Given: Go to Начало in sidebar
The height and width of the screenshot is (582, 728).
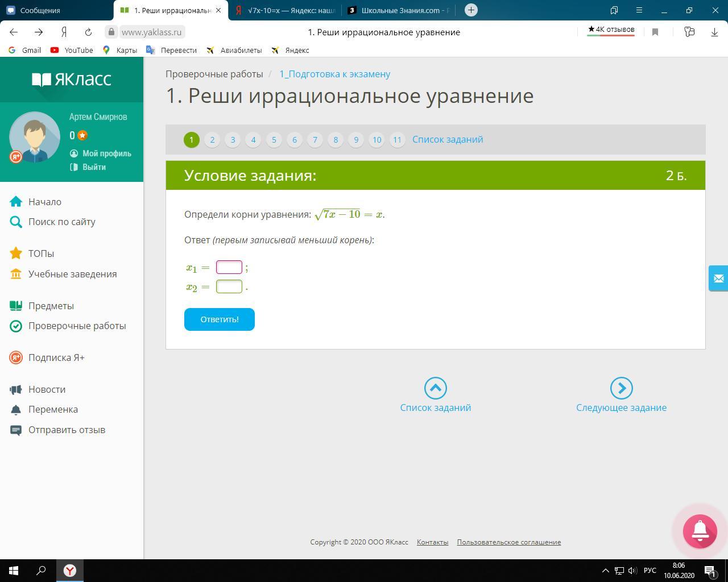Looking at the screenshot, I should pyautogui.click(x=45, y=202).
